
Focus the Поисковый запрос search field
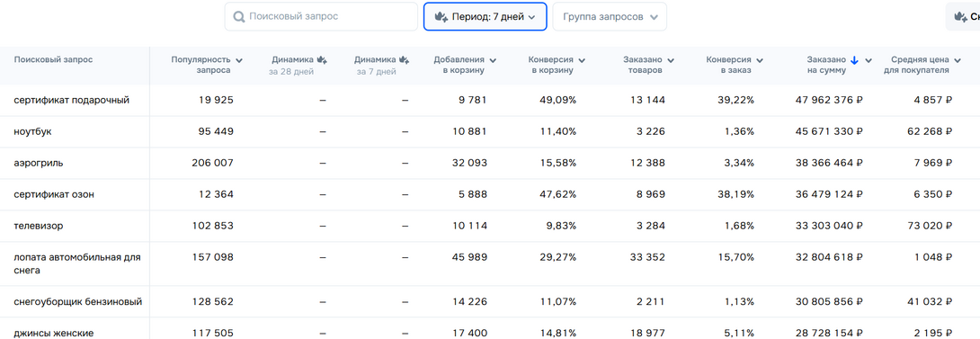[x=321, y=16]
